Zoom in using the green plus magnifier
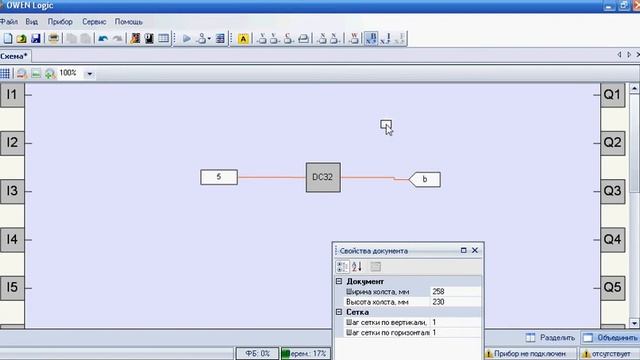640x360 pixels. tap(50, 73)
